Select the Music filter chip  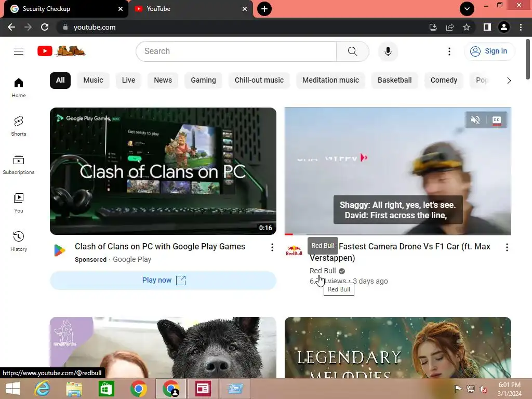pos(93,81)
